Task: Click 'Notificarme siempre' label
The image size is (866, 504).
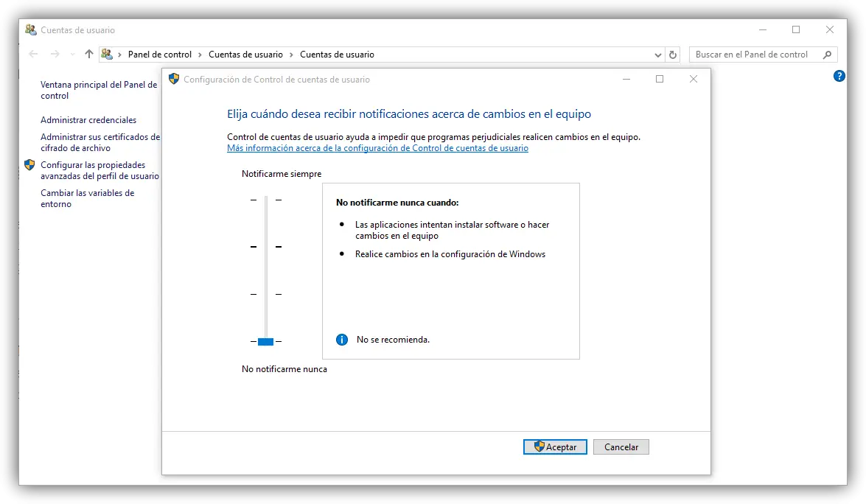Action: click(282, 174)
